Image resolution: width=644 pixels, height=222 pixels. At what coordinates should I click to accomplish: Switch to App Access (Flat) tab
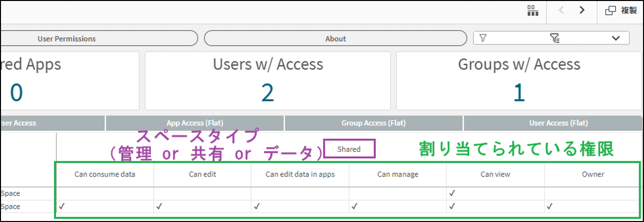195,123
